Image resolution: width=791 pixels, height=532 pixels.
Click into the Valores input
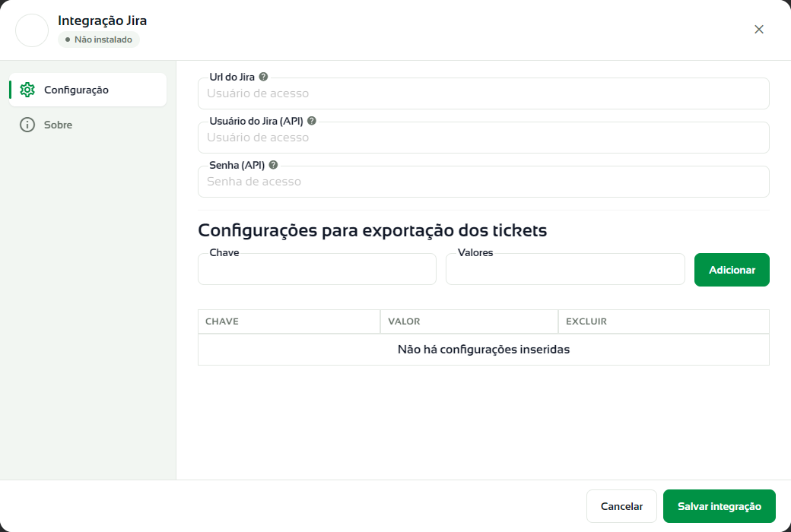tap(565, 269)
